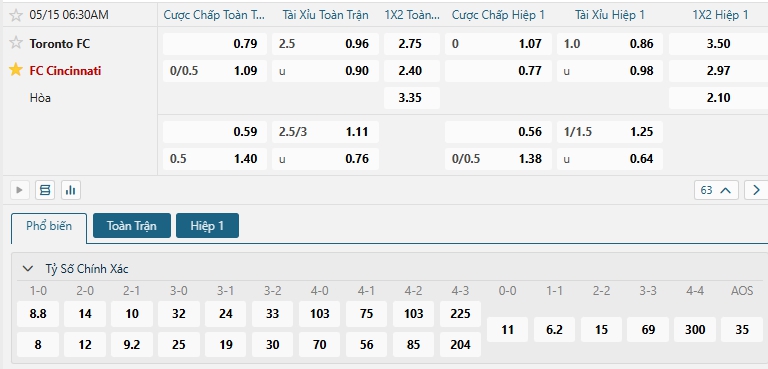
Task: Choose 1-1 correct score odds 6.2
Action: pyautogui.click(x=554, y=329)
